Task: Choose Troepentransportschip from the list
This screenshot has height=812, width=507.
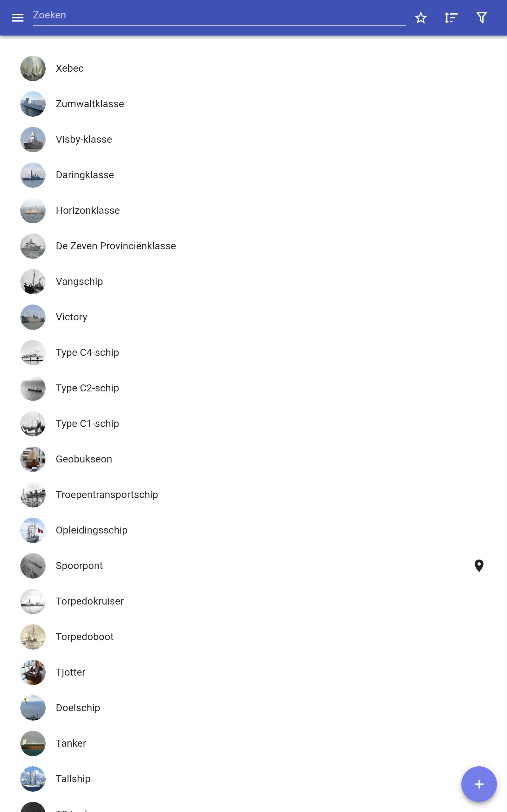Action: click(x=253, y=494)
